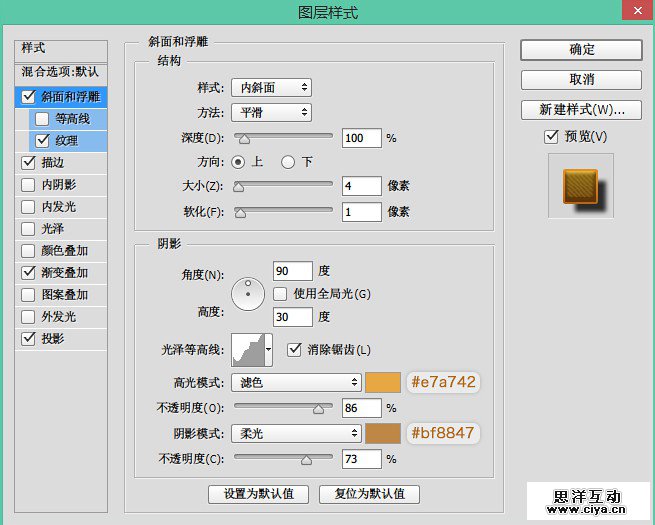Screen dimensions: 655x525
Task: Select the 下 direction radio button
Action: pyautogui.click(x=288, y=162)
